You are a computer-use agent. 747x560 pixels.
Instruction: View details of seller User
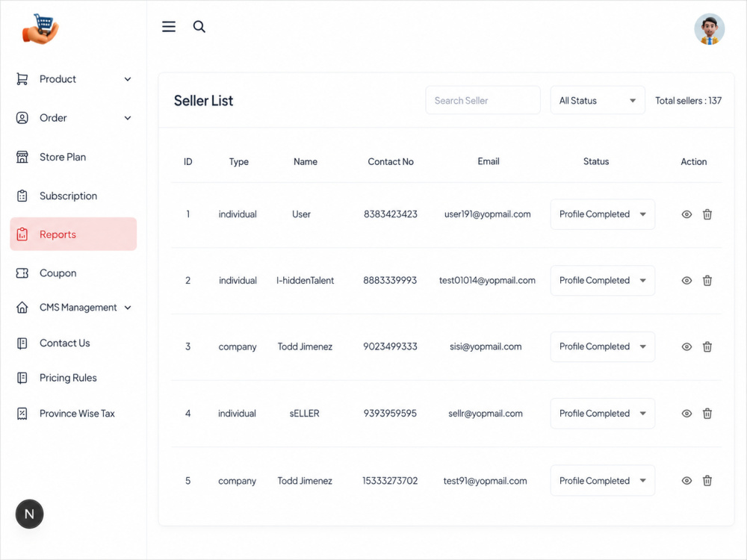686,214
